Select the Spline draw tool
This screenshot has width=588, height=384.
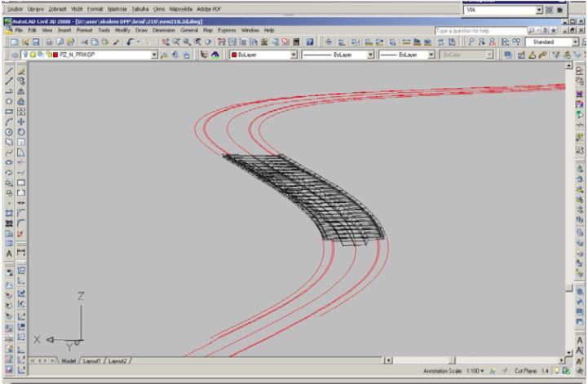coord(9,152)
